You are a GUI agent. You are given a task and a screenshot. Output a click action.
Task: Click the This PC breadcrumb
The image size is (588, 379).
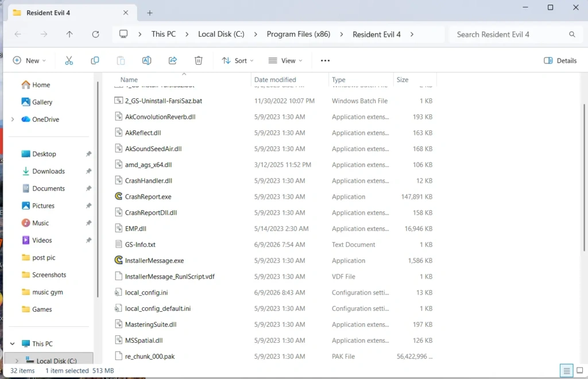click(164, 34)
